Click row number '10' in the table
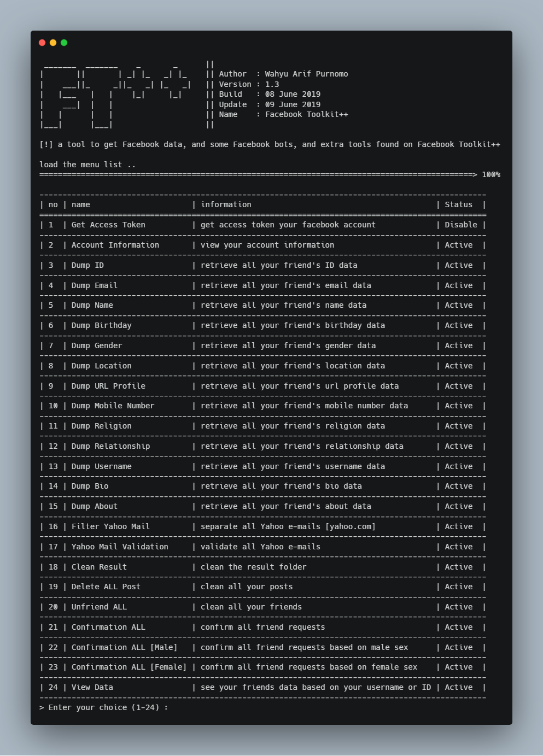Screen dimensions: 543x756 pyautogui.click(x=53, y=406)
